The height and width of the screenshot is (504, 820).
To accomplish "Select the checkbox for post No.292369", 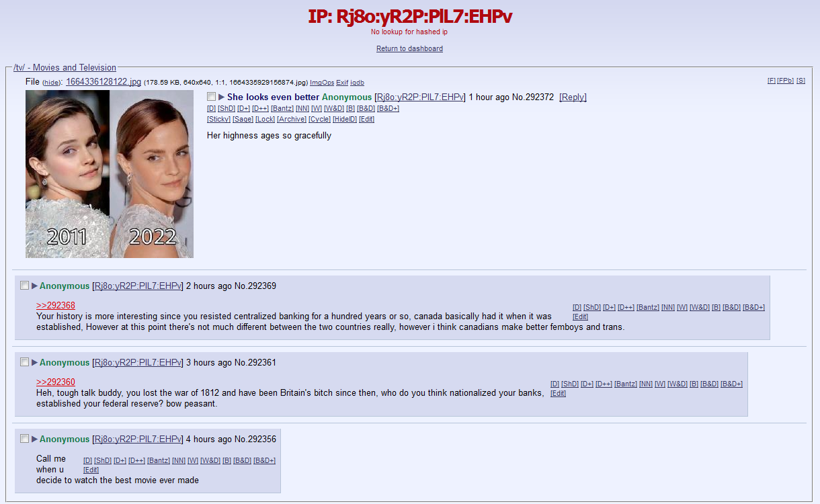I will (x=24, y=286).
